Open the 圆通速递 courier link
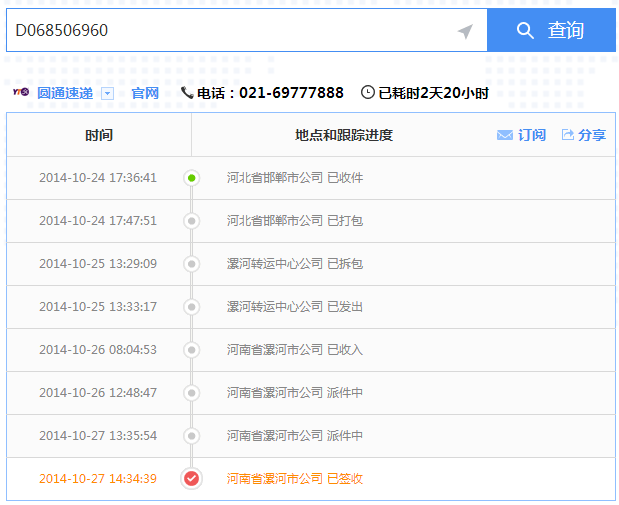 [65, 93]
